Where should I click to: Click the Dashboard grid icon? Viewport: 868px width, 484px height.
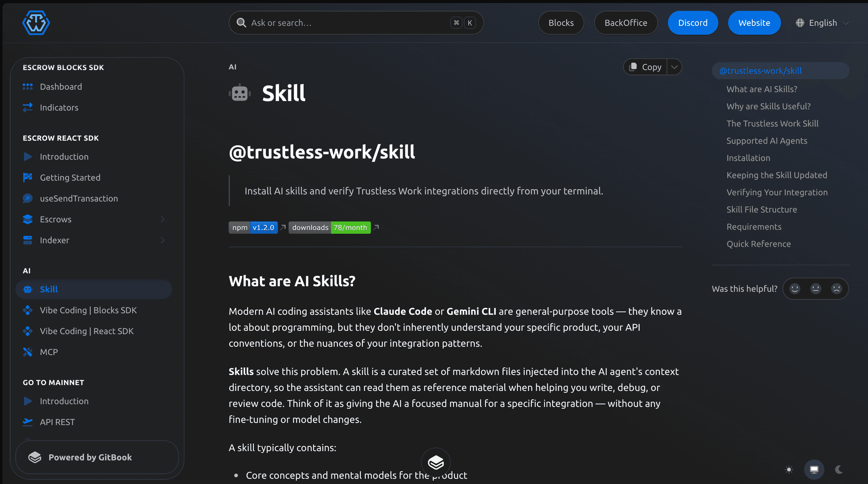28,87
